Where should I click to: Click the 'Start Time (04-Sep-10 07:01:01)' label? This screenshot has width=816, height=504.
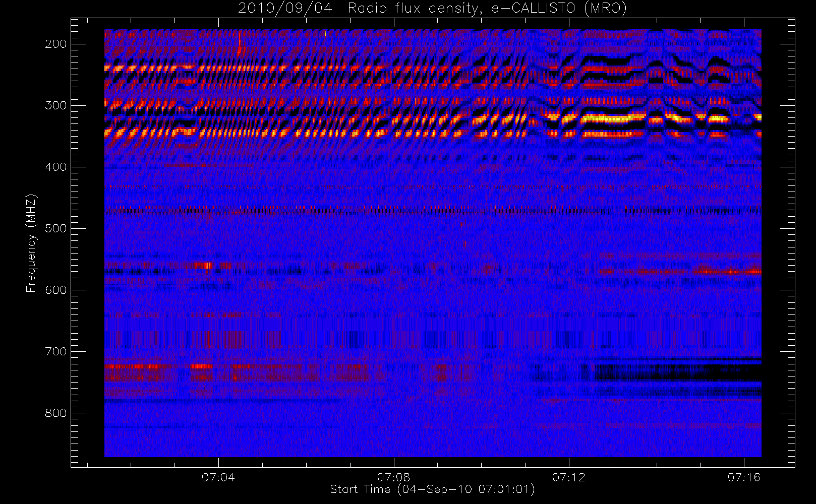click(432, 489)
